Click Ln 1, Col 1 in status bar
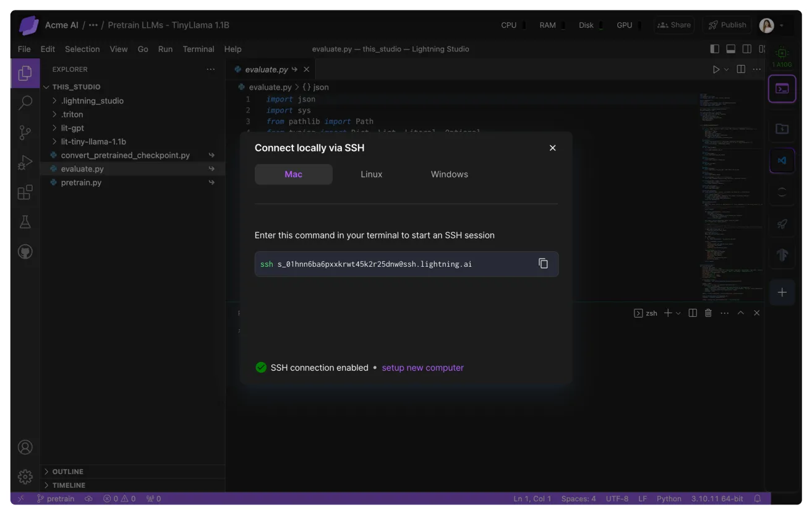812x515 pixels. click(x=532, y=498)
